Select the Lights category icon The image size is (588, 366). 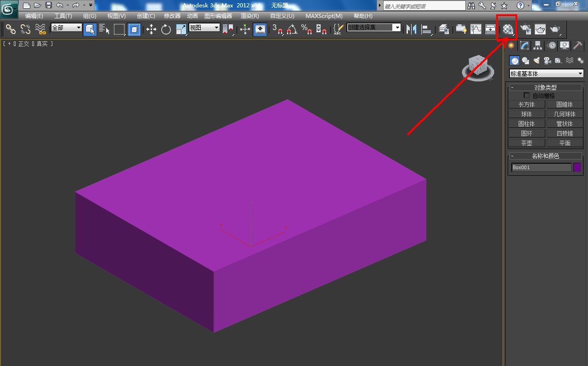(536, 61)
